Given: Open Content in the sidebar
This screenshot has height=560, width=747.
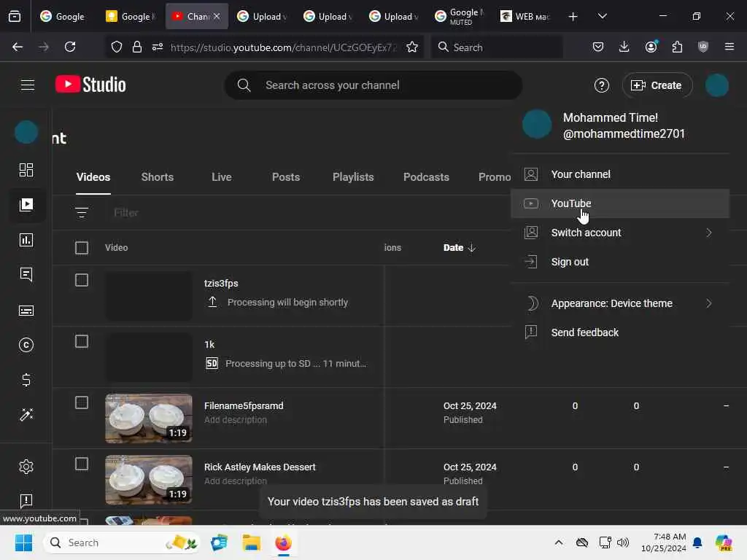Looking at the screenshot, I should click(26, 205).
